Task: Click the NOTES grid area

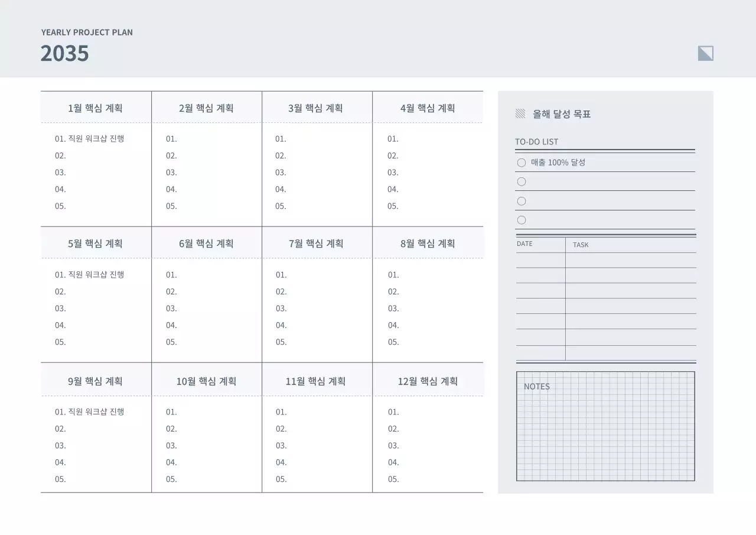Action: coord(605,432)
